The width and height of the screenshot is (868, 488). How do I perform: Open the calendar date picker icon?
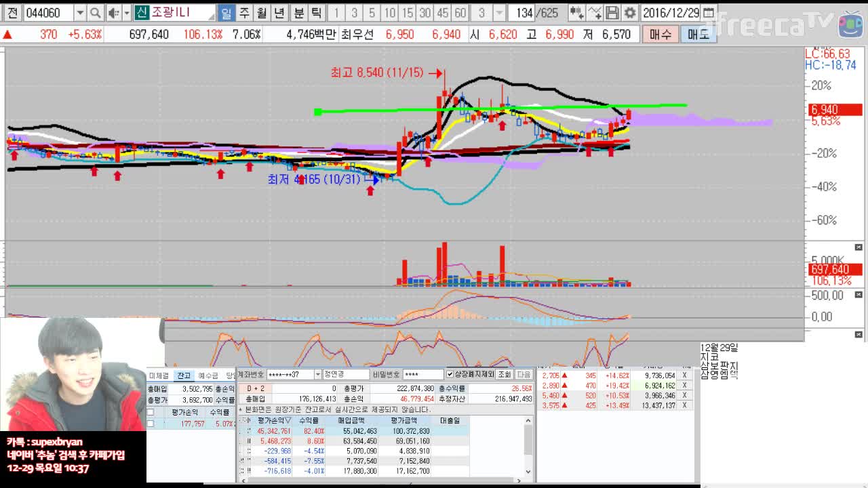[x=709, y=13]
